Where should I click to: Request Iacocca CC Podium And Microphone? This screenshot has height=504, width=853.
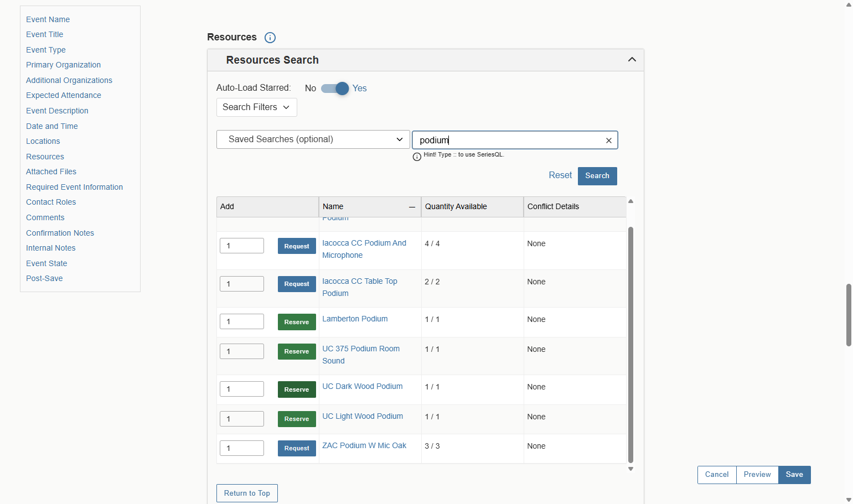coord(297,246)
